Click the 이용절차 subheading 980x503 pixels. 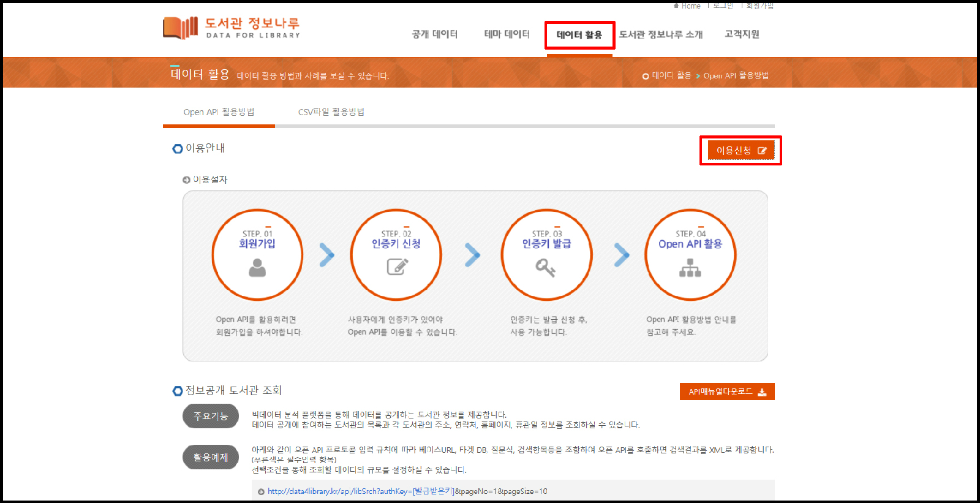click(x=210, y=180)
